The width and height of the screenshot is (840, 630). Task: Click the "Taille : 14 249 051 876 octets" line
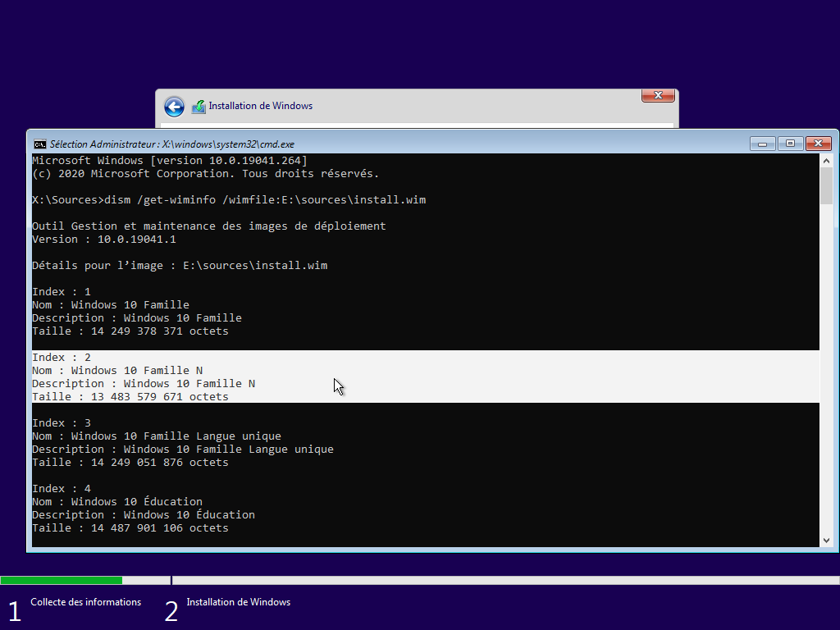pyautogui.click(x=130, y=463)
